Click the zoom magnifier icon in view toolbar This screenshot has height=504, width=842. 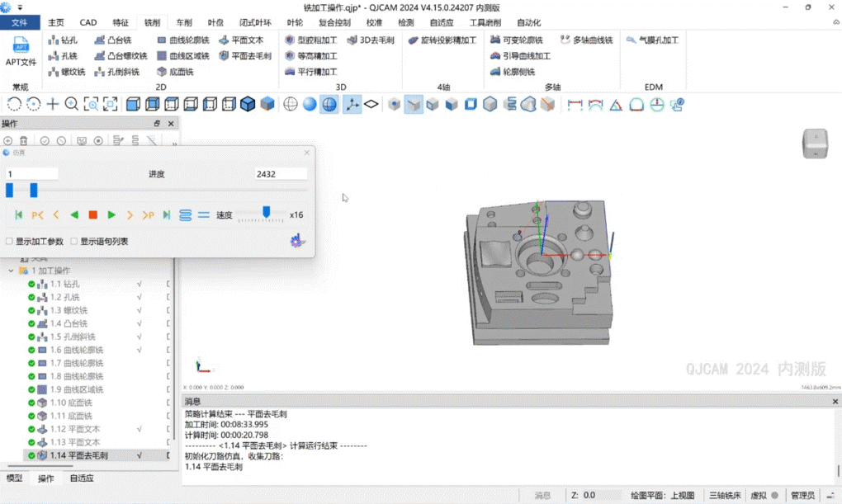72,104
